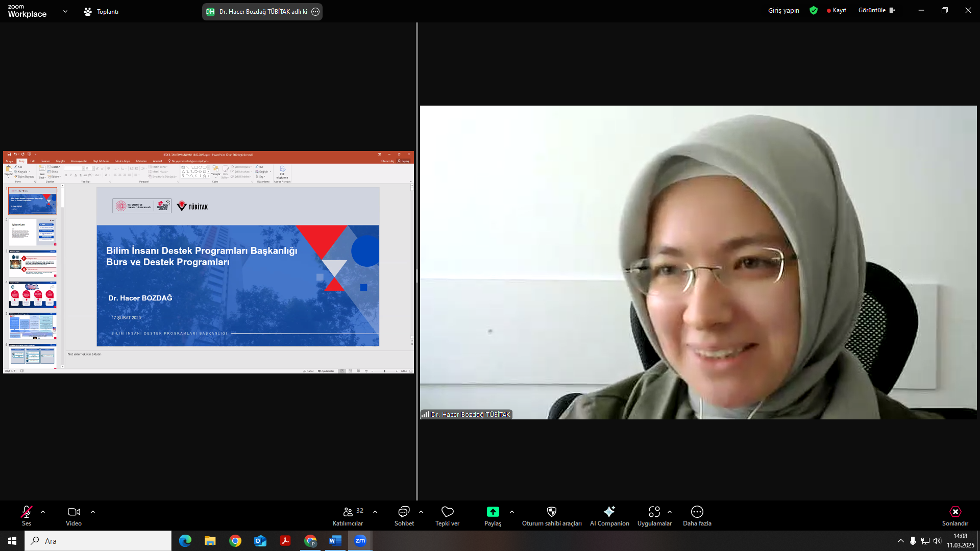The height and width of the screenshot is (551, 980).
Task: Click the Kayıt recording indicator
Action: (837, 10)
